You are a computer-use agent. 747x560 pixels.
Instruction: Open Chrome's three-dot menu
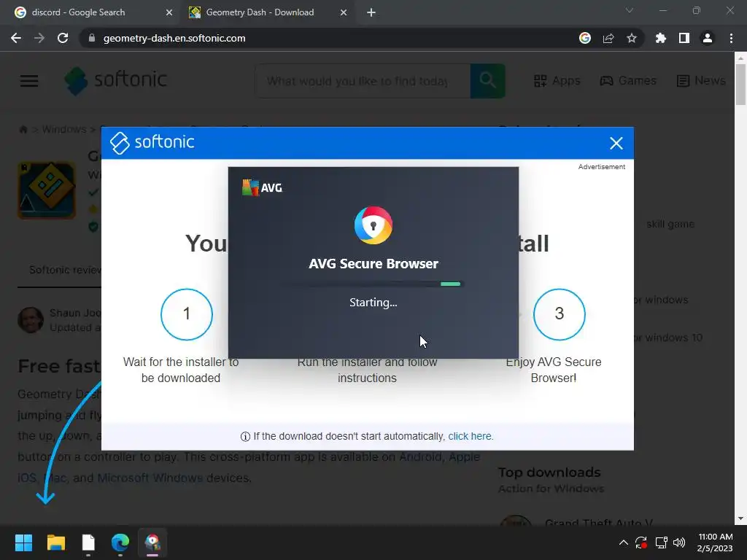click(731, 38)
